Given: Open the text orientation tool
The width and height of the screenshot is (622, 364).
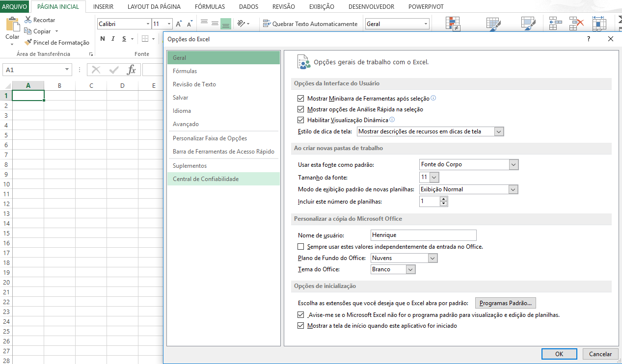Looking at the screenshot, I should point(241,24).
